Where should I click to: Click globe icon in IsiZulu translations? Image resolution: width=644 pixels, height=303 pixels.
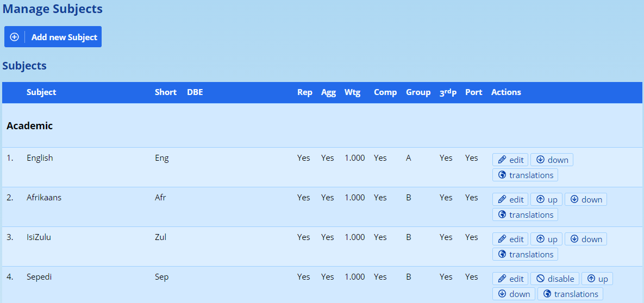pos(502,254)
